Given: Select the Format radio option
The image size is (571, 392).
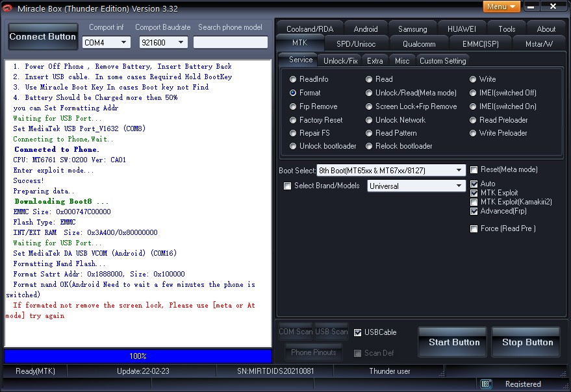Looking at the screenshot, I should tap(305, 92).
